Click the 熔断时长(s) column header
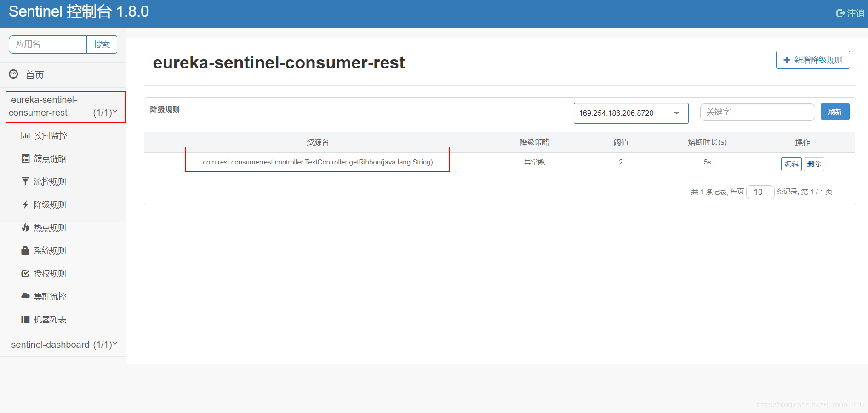The image size is (868, 413). click(x=707, y=142)
